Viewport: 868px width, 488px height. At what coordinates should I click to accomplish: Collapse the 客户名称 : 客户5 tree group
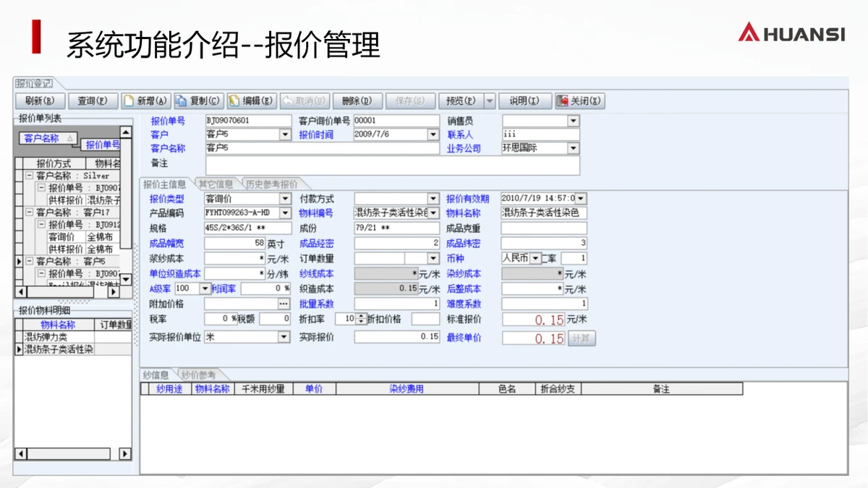click(29, 262)
